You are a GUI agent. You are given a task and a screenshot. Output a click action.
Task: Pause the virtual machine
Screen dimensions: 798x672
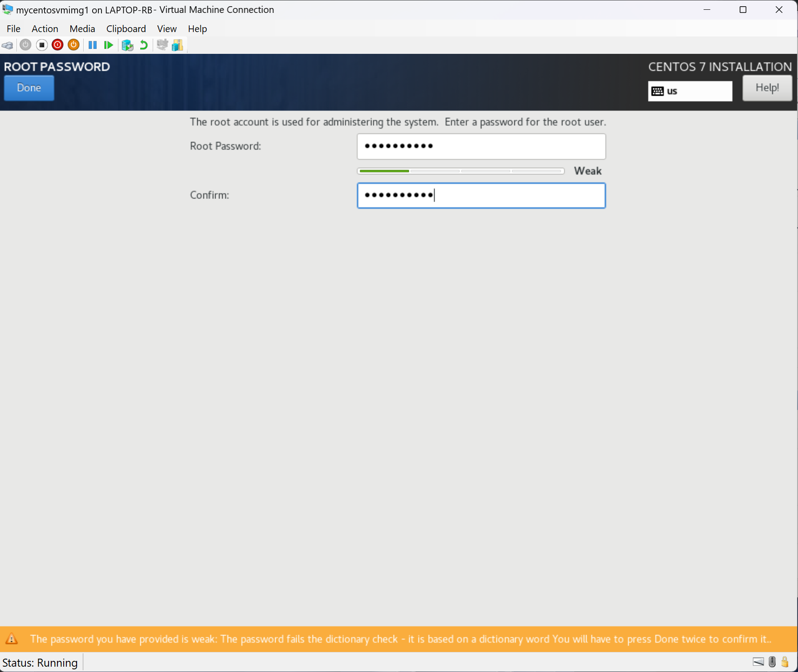(x=93, y=45)
